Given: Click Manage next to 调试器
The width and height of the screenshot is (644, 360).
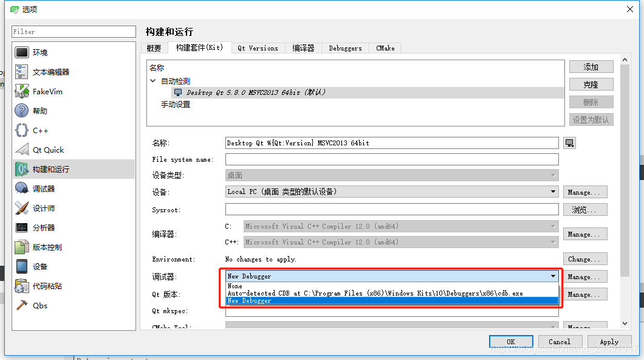Looking at the screenshot, I should click(x=585, y=277).
